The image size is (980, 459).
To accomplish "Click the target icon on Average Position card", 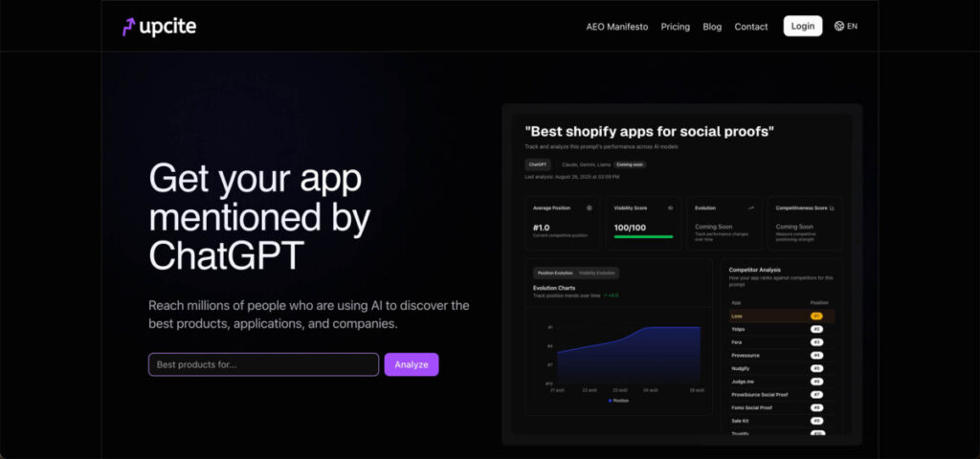I will tap(589, 208).
